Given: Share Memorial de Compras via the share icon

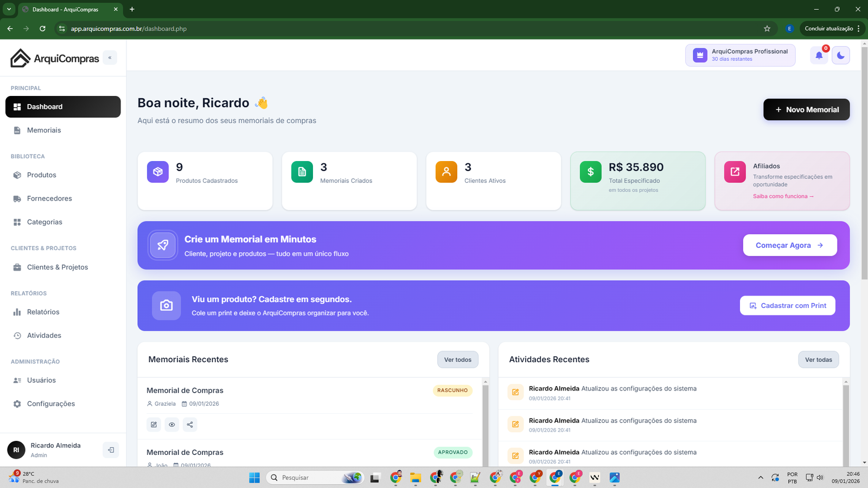Looking at the screenshot, I should [x=190, y=425].
